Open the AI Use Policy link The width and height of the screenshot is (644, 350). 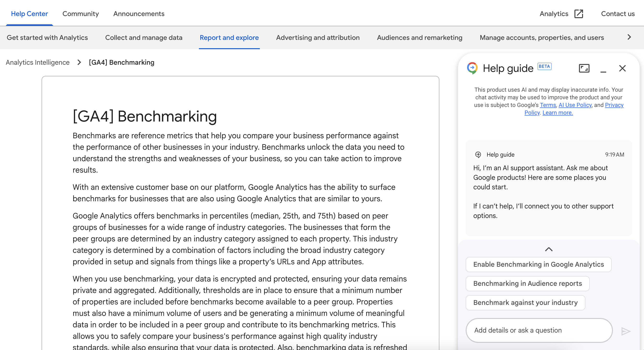575,105
